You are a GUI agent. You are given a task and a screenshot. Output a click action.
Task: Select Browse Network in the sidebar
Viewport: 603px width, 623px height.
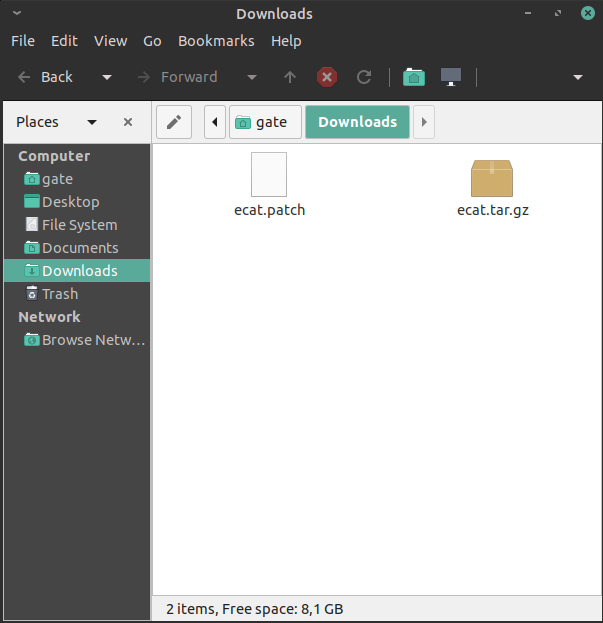77,340
